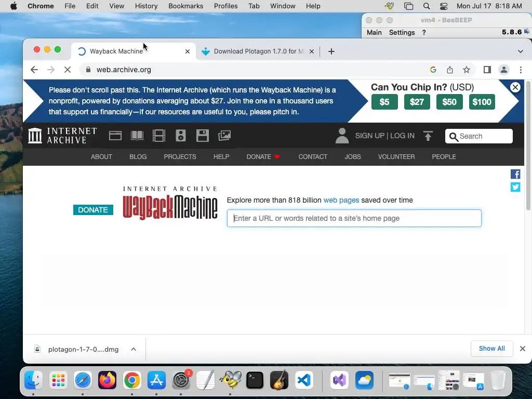Open Settings in BeeBEEP window
Image resolution: width=532 pixels, height=399 pixels.
[x=402, y=32]
